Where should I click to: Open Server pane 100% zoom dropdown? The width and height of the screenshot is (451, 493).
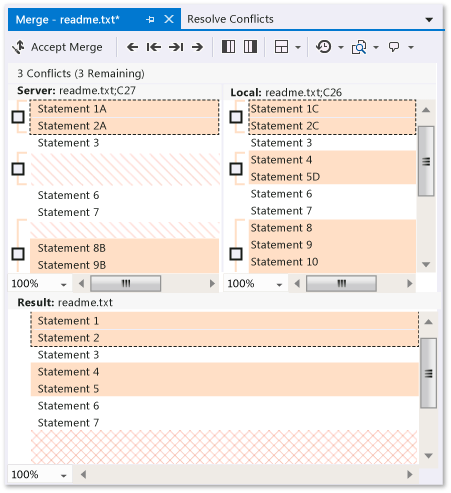[63, 284]
